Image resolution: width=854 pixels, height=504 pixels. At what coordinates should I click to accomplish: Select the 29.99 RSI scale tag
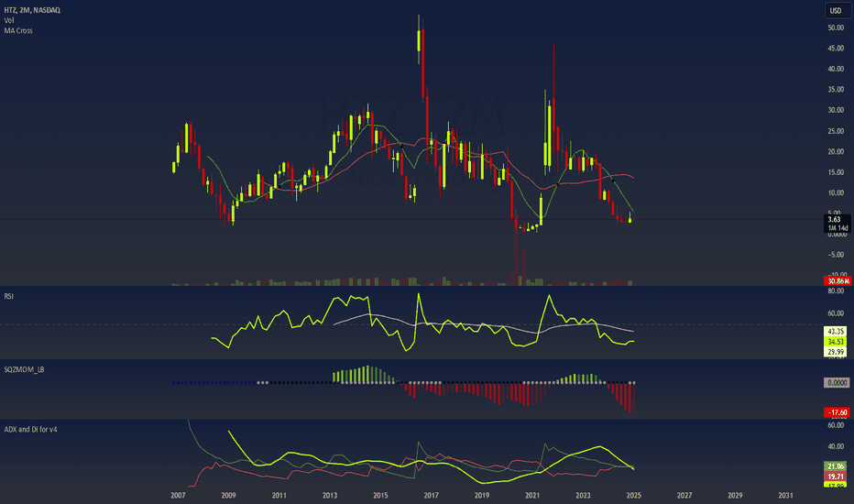point(836,352)
